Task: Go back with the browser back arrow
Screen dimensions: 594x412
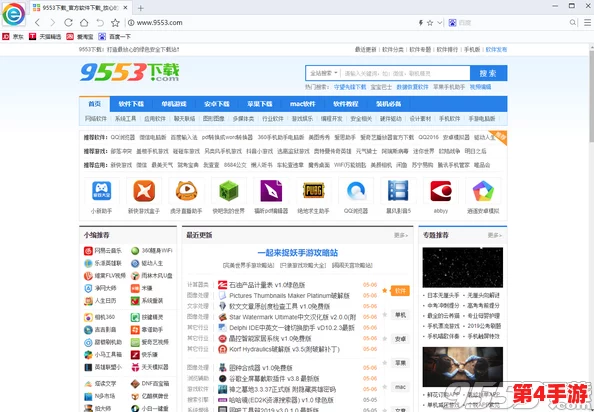Action: pyautogui.click(x=37, y=23)
